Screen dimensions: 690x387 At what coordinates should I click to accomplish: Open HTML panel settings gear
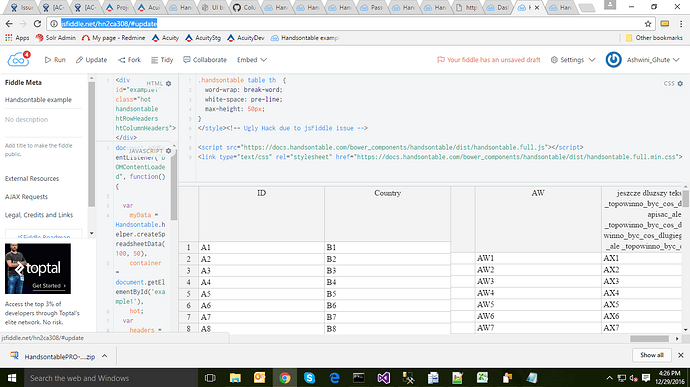coord(169,83)
